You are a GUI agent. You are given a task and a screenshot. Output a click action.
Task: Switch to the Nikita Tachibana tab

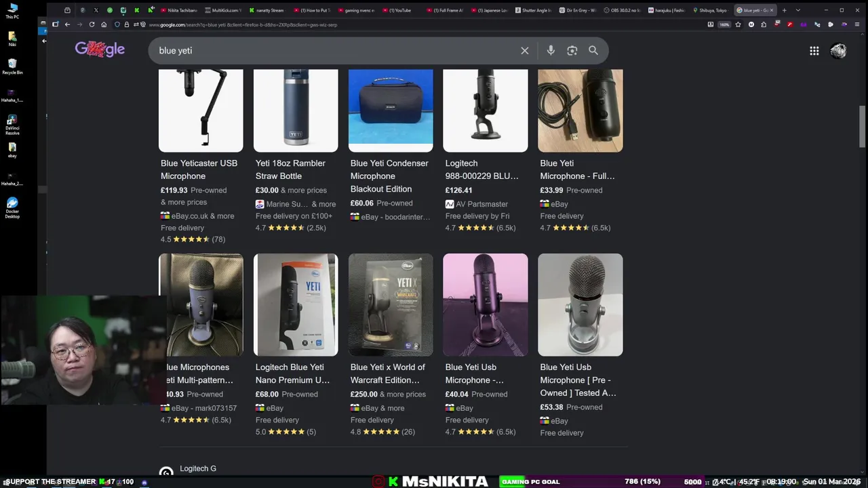tap(178, 10)
